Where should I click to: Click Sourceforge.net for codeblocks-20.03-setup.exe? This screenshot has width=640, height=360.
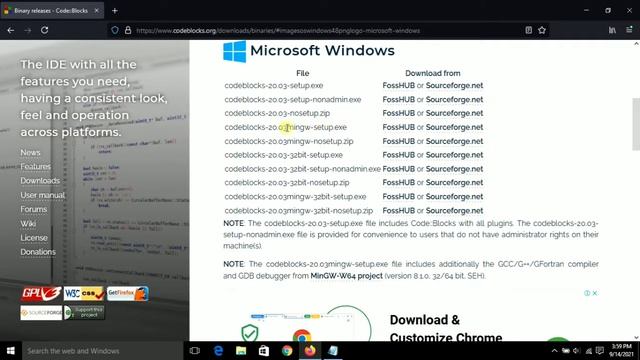pyautogui.click(x=454, y=85)
